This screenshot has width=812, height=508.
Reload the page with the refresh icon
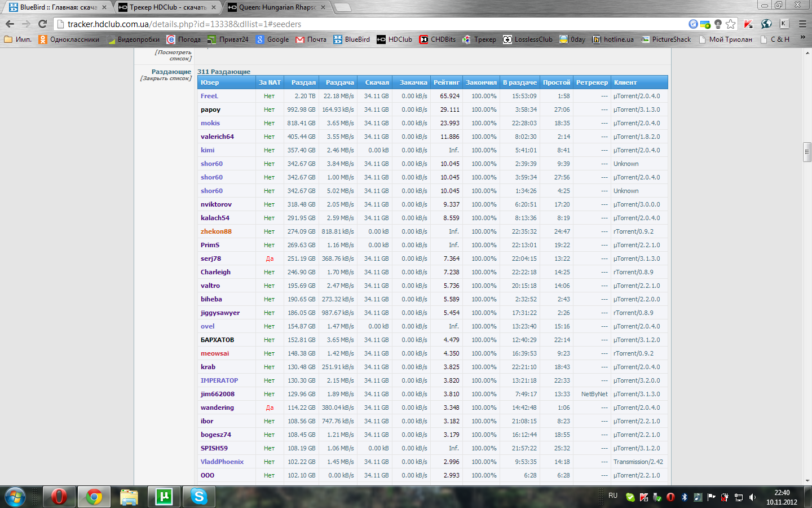tap(42, 24)
